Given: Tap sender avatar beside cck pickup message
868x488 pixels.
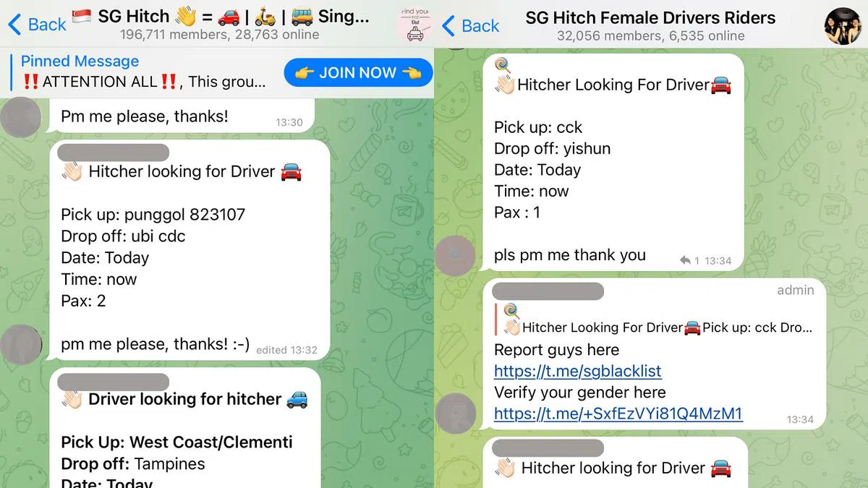Looking at the screenshot, I should [456, 254].
